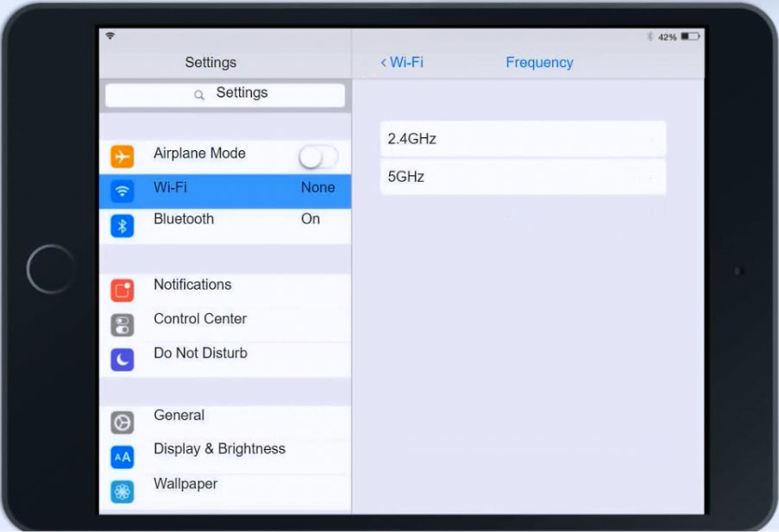Go back to Wi-Fi settings
Viewport: 779px width, 532px height.
point(402,63)
